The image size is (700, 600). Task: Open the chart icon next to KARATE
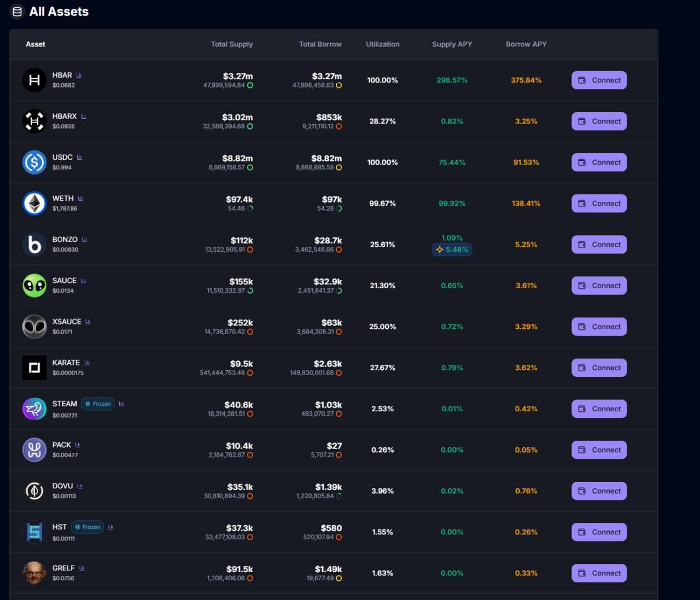coord(87,362)
